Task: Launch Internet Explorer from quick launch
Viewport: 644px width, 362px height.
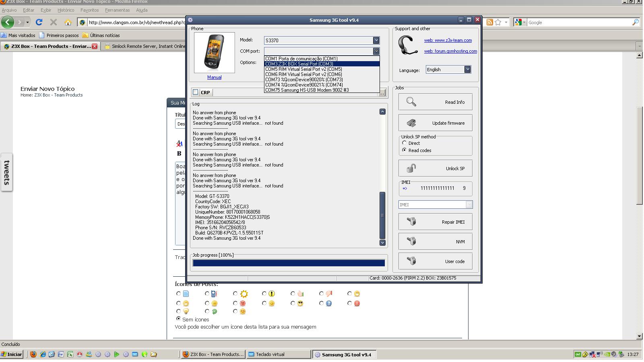Action: [43, 354]
